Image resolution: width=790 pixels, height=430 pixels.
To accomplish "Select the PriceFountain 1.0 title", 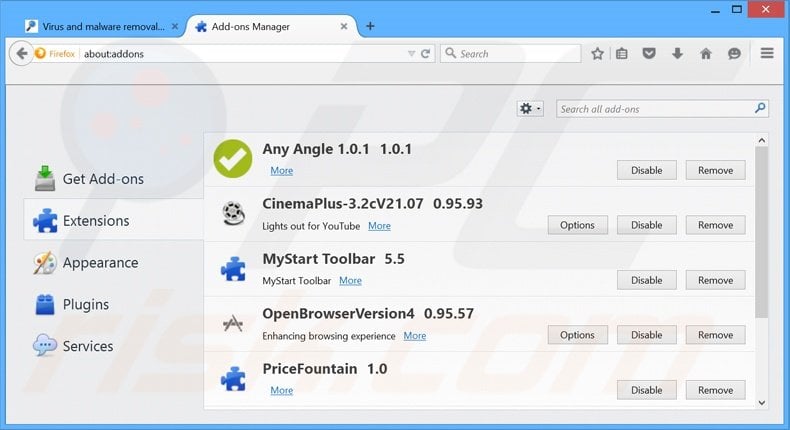I will 325,369.
